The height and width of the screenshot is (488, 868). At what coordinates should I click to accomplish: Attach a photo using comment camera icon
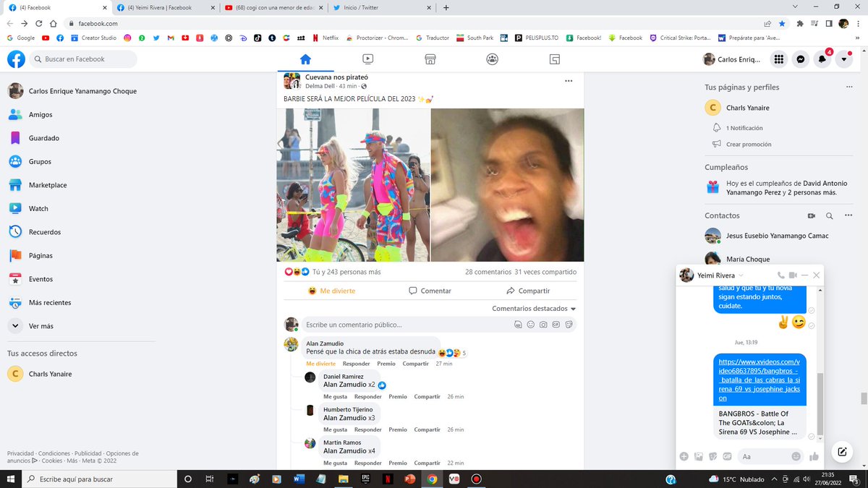click(543, 325)
